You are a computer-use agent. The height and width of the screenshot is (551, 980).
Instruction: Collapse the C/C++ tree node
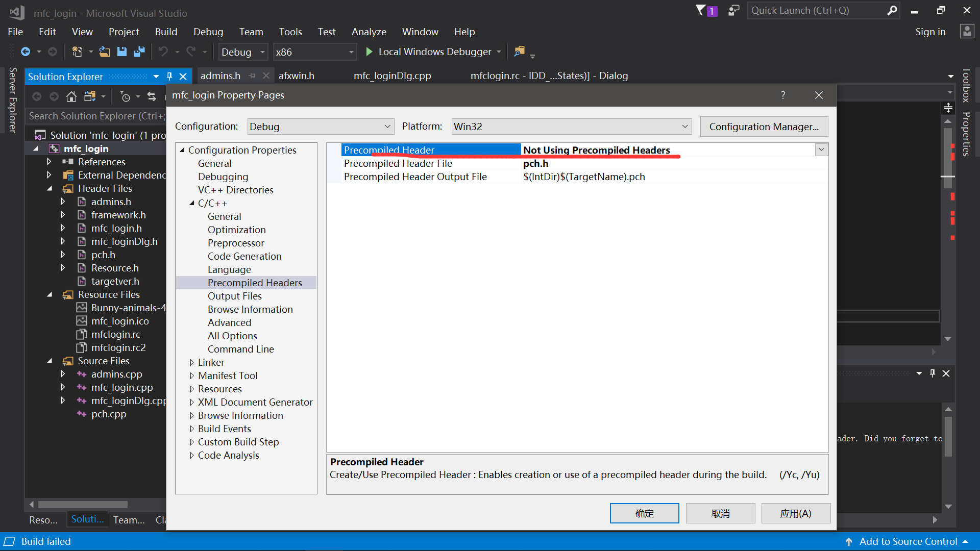192,203
